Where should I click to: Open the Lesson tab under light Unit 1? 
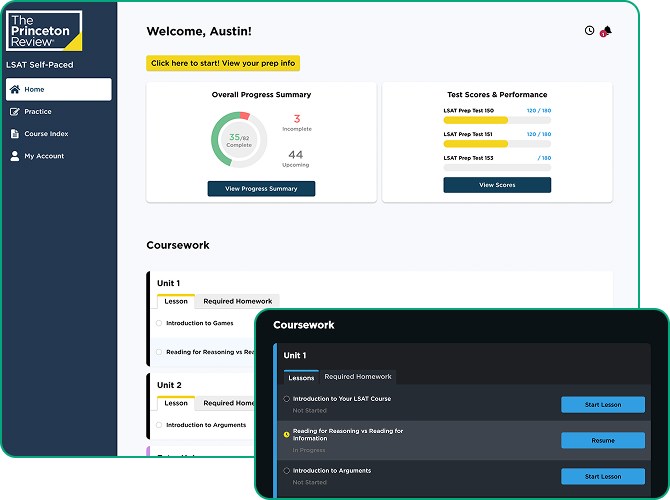pos(176,301)
